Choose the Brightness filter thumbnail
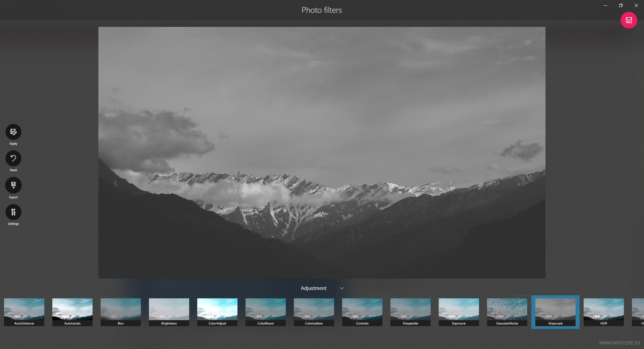644x349 pixels. (169, 312)
